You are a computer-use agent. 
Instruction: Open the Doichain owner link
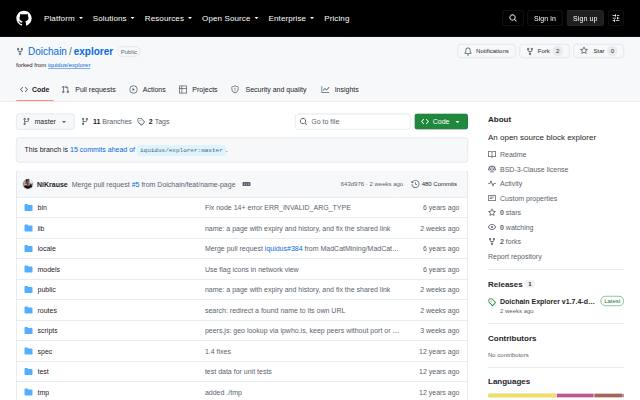click(47, 51)
